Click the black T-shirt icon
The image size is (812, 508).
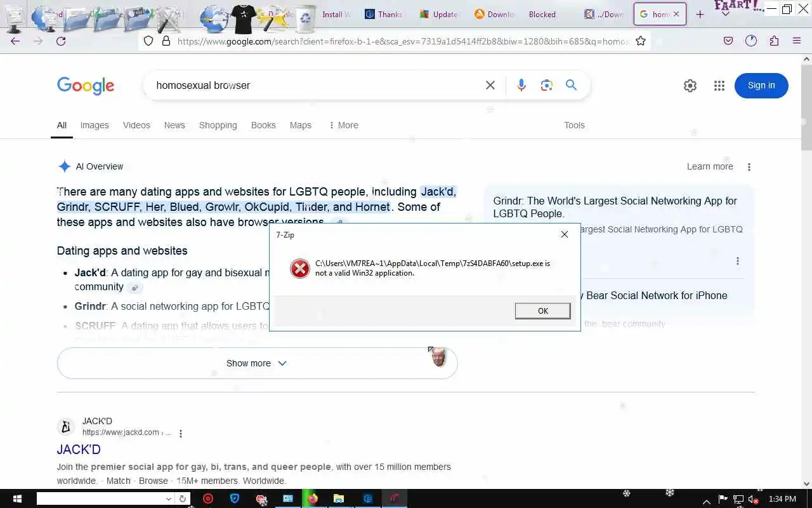pyautogui.click(x=244, y=19)
